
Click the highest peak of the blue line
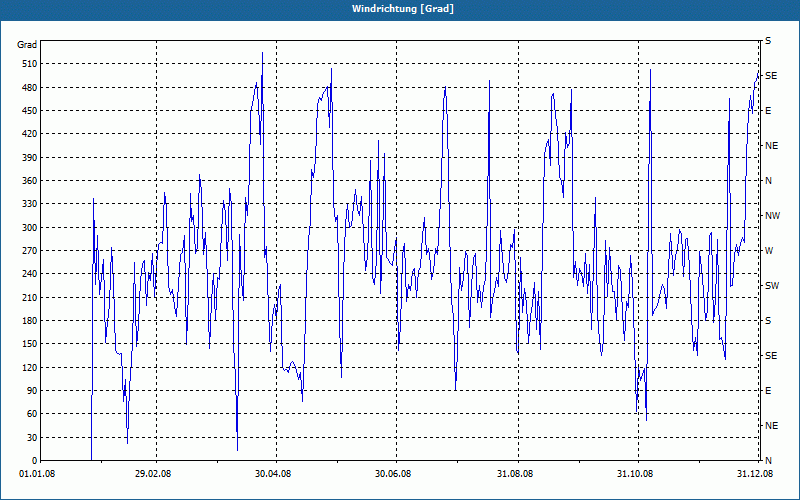coord(262,53)
